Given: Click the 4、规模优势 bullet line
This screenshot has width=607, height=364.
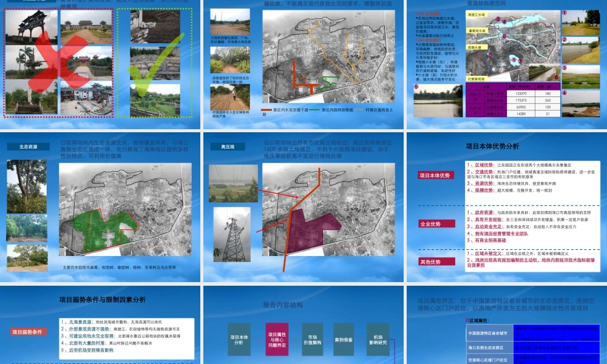Looking at the screenshot, I should [x=509, y=190].
